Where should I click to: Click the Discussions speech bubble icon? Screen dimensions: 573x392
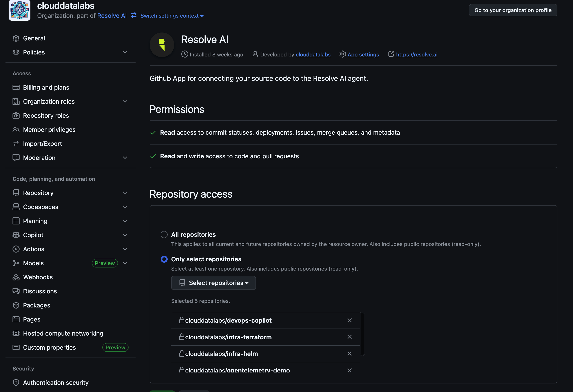pyautogui.click(x=16, y=291)
